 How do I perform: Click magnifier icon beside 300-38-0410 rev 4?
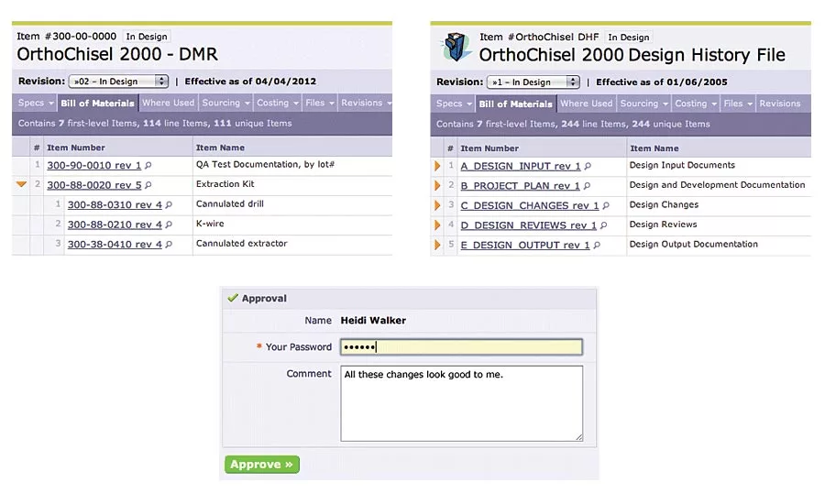point(169,245)
